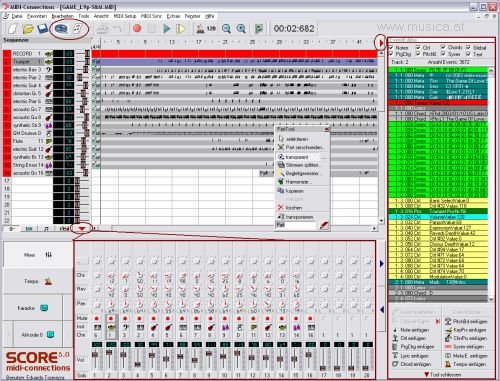Toggle the PrgChg filter checkbox
This screenshot has height=381, width=500.
(x=391, y=54)
